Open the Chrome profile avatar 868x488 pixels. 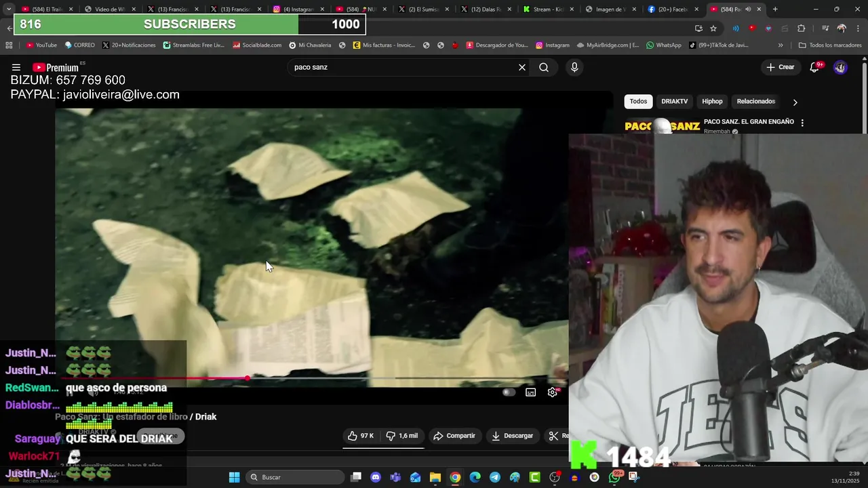click(842, 28)
